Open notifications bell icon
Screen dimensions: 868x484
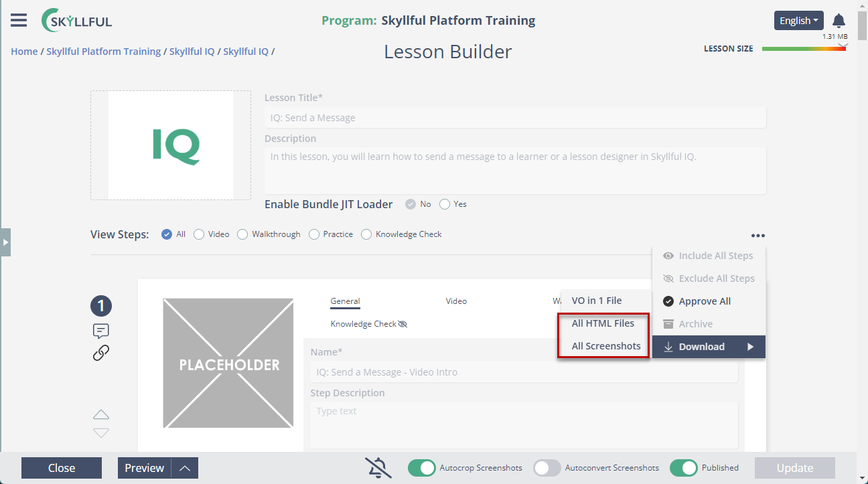click(839, 21)
